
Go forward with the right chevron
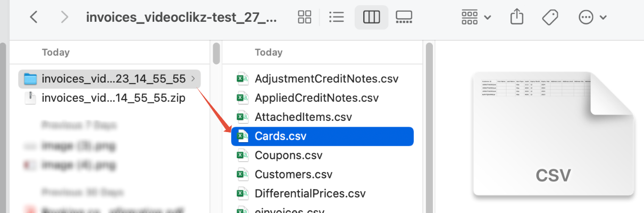[x=65, y=17]
